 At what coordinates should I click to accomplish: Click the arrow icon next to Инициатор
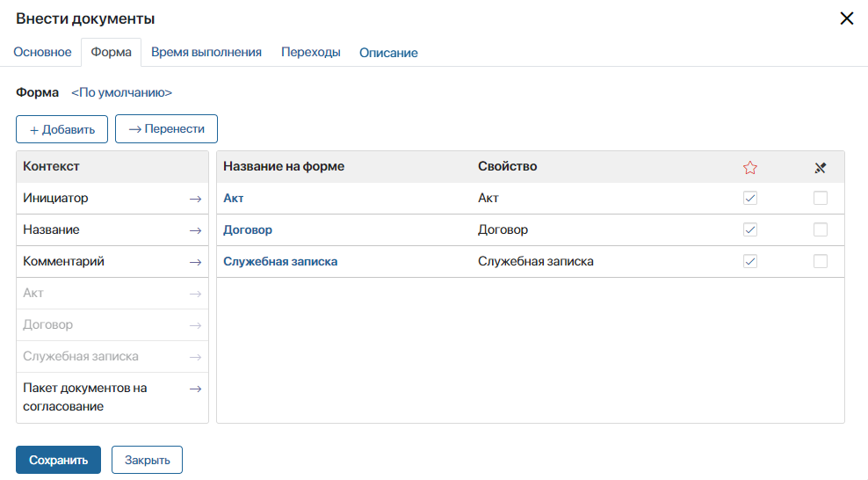(x=195, y=199)
